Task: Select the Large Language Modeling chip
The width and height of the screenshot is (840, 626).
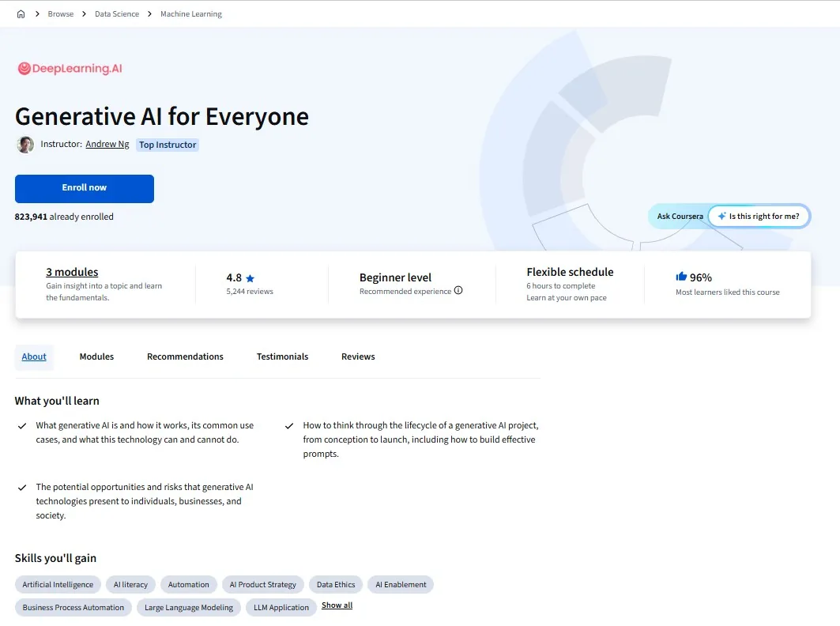Action: tap(189, 608)
